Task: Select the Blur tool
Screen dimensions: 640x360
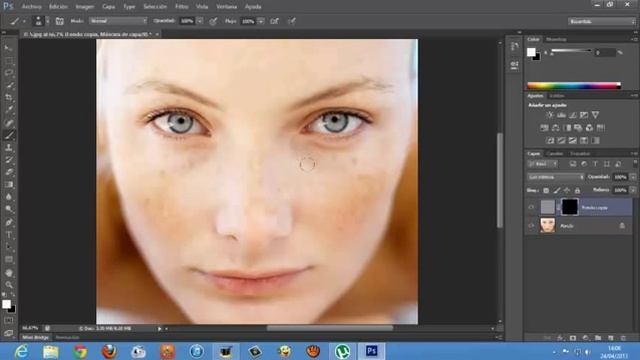Action: click(9, 196)
